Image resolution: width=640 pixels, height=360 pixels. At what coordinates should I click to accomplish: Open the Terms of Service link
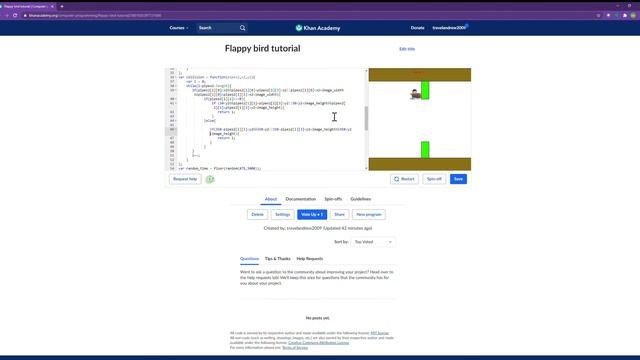point(295,348)
